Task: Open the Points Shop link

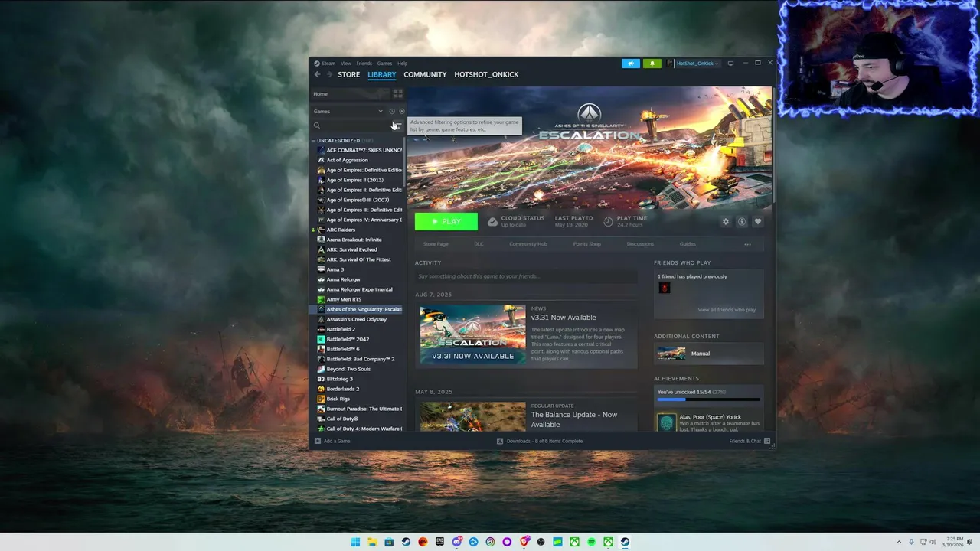Action: 587,244
